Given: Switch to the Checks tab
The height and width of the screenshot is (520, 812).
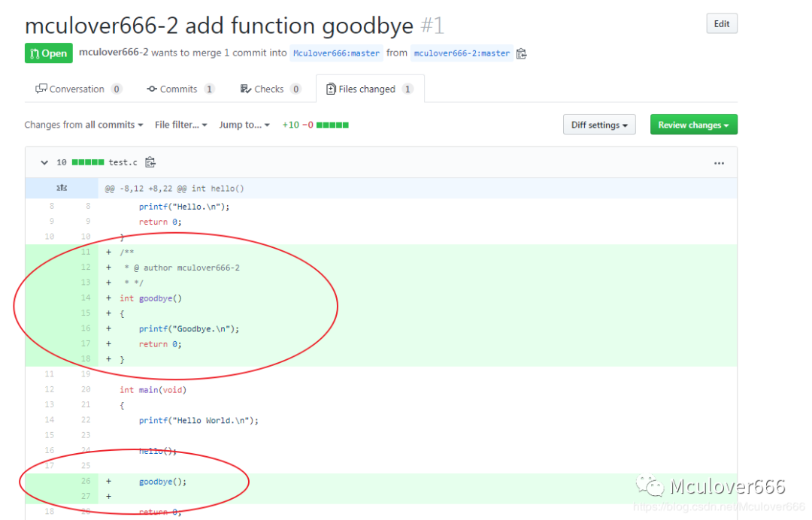Looking at the screenshot, I should (x=271, y=89).
